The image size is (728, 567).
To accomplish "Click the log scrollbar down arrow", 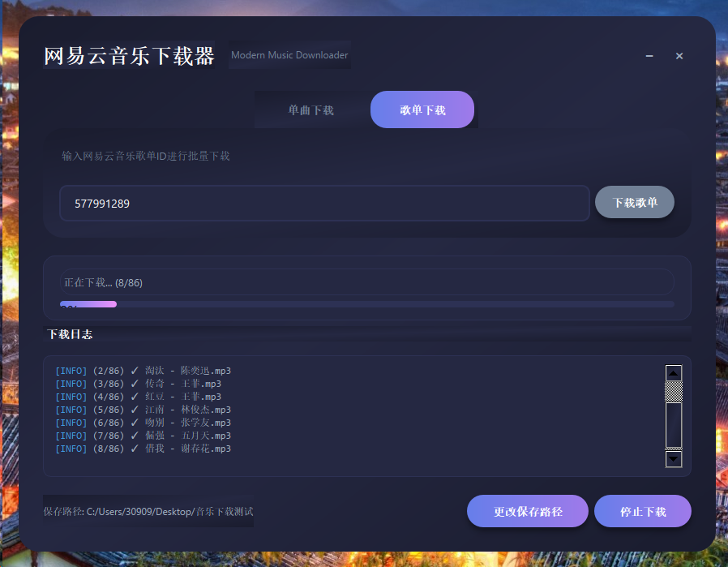I will [673, 459].
